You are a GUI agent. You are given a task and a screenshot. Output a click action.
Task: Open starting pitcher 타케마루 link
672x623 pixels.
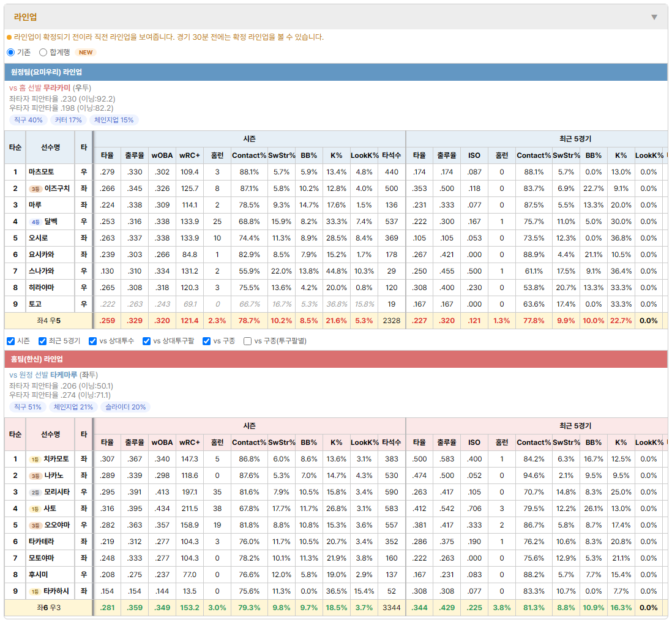tap(64, 375)
